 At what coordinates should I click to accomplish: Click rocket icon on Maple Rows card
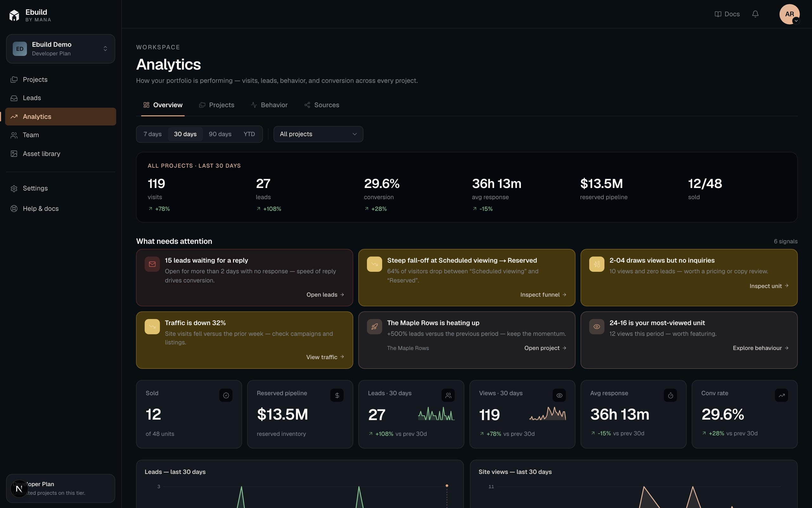coord(374,327)
